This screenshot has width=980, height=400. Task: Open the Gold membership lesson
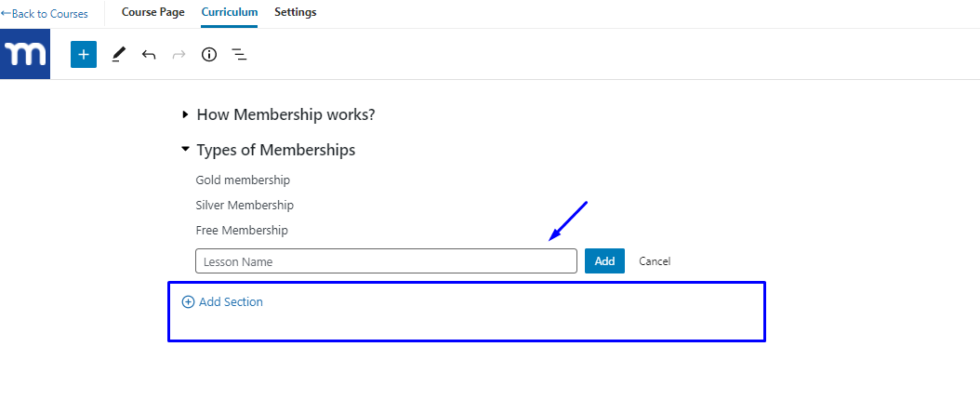(243, 180)
